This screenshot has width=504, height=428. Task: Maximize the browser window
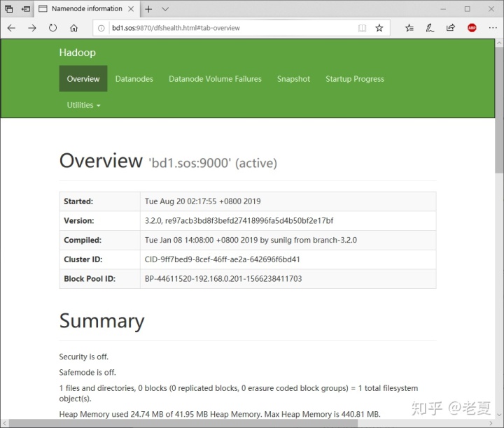click(467, 9)
